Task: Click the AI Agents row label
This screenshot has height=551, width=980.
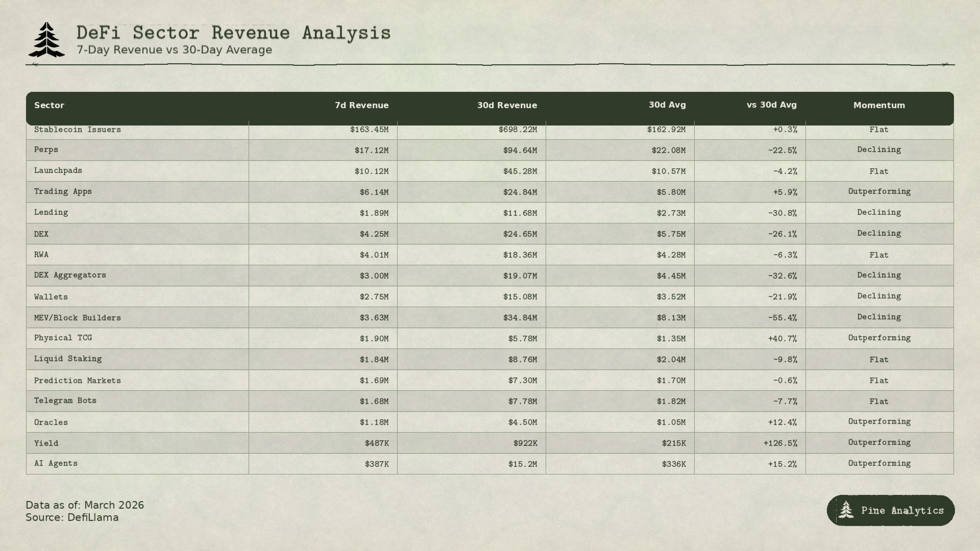Action: (56, 463)
